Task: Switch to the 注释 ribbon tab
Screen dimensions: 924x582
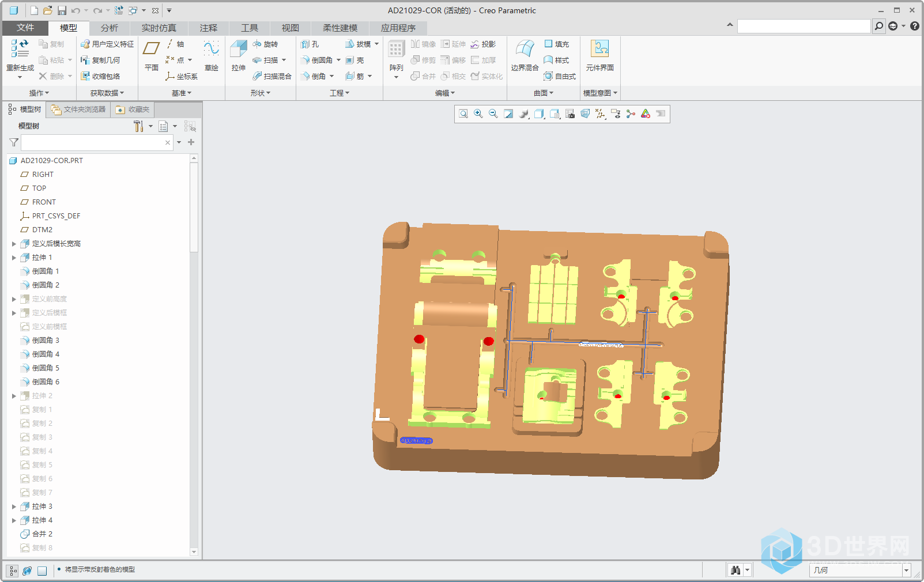Action: point(209,28)
